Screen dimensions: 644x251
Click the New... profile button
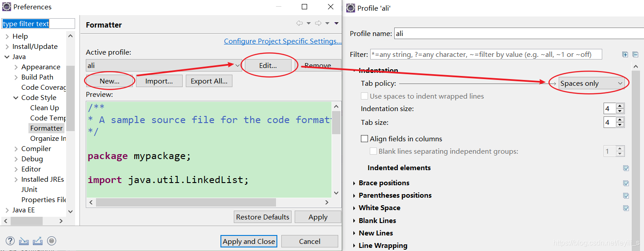click(109, 81)
